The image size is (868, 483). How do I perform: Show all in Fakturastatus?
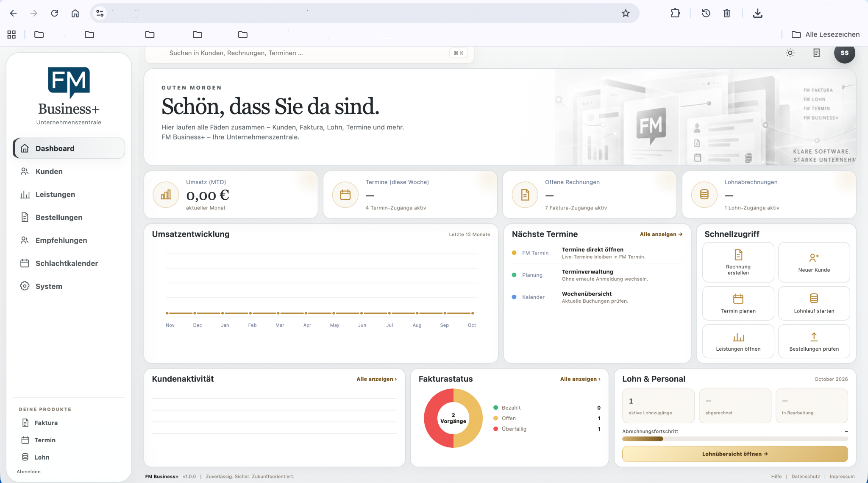coord(580,379)
